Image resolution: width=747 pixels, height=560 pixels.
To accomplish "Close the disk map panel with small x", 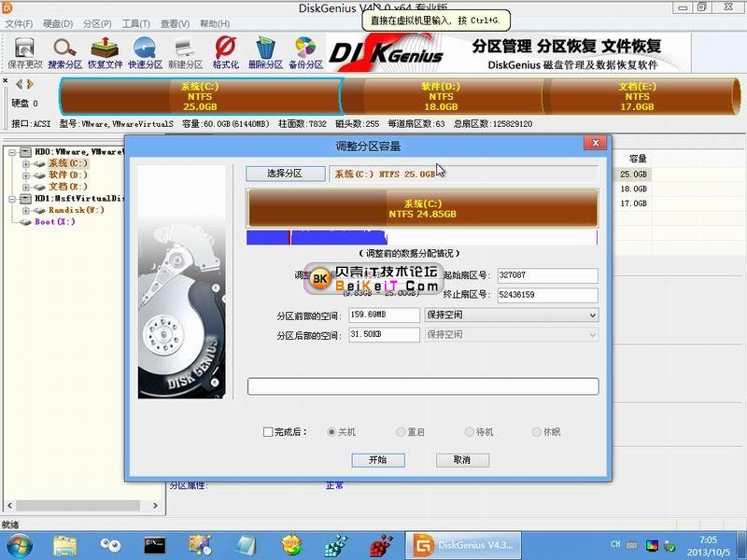I will pyautogui.click(x=6, y=81).
